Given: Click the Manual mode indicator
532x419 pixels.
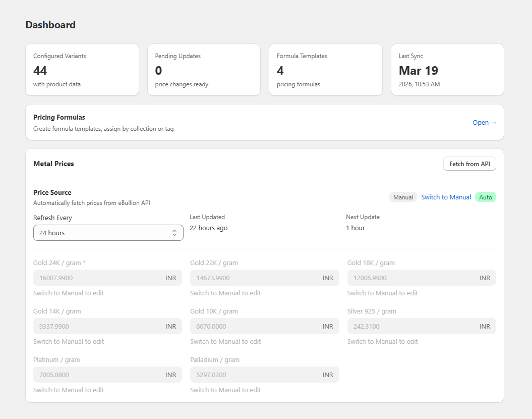Looking at the screenshot, I should [x=403, y=197].
